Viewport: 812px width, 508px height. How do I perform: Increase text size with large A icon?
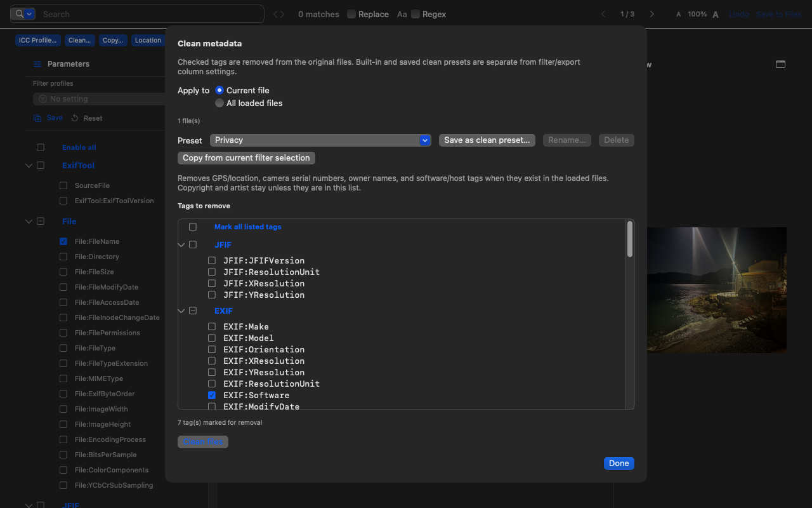(x=716, y=14)
